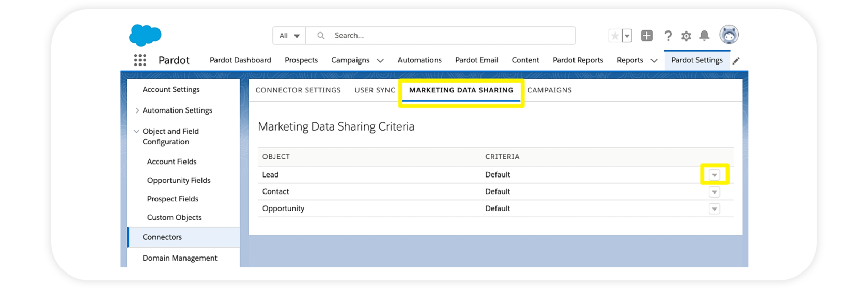This screenshot has height=289, width=868.
Task: Open the Lead row actions dropdown
Action: coord(714,175)
